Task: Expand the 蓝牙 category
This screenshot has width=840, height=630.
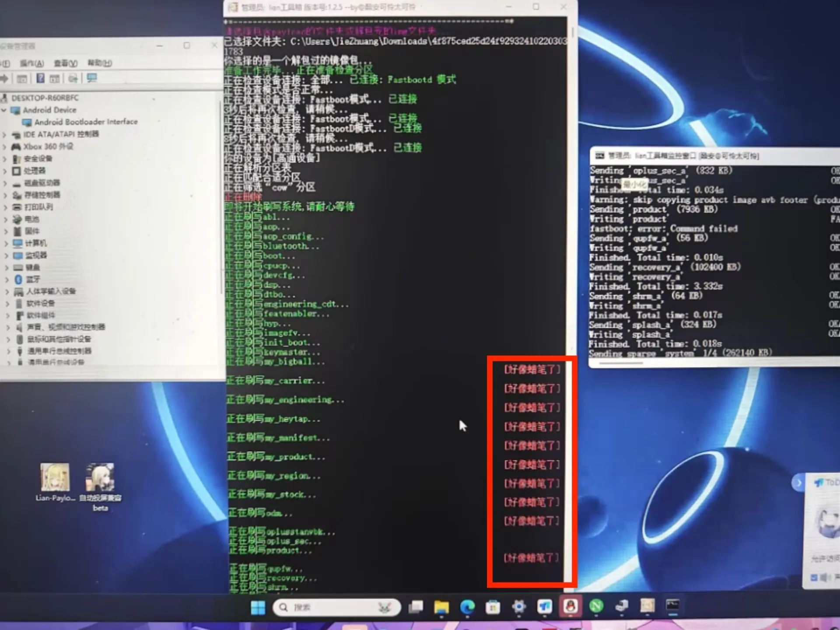Action: 6,279
